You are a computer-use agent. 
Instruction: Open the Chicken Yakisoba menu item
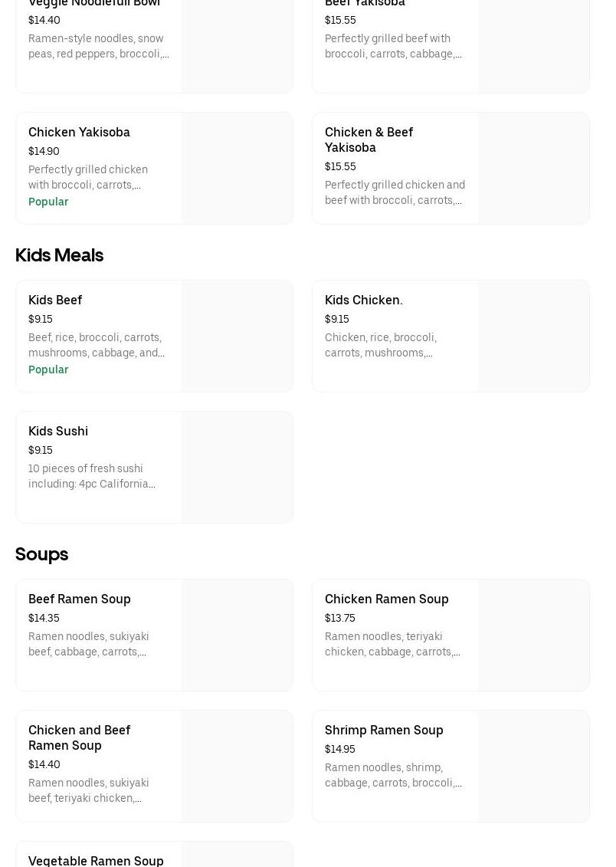coord(79,132)
